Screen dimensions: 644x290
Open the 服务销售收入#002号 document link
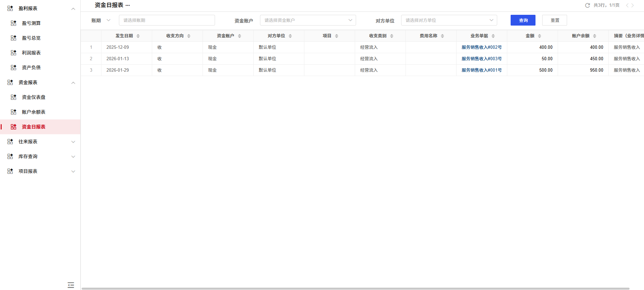pos(481,47)
